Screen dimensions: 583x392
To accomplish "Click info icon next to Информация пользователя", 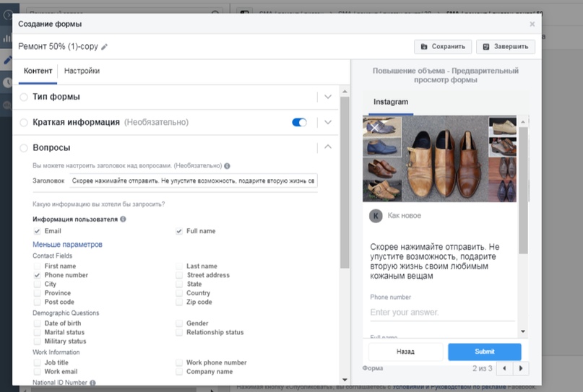I will 123,219.
